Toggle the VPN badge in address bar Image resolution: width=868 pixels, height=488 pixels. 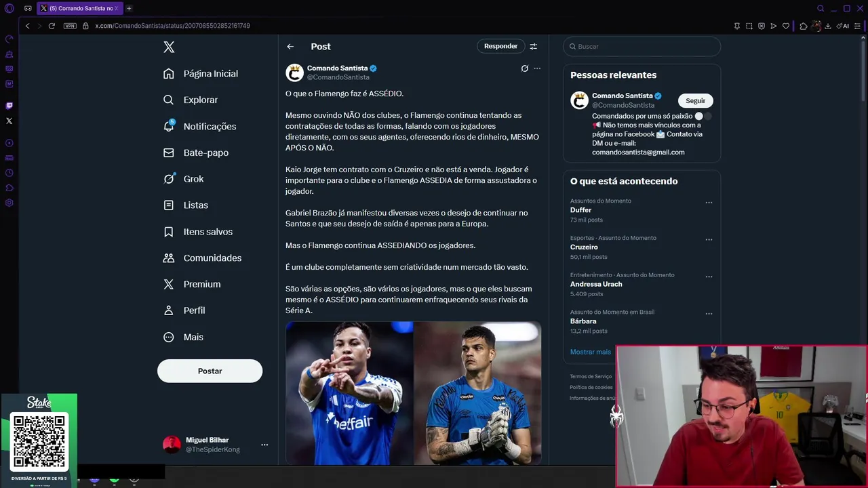[70, 26]
